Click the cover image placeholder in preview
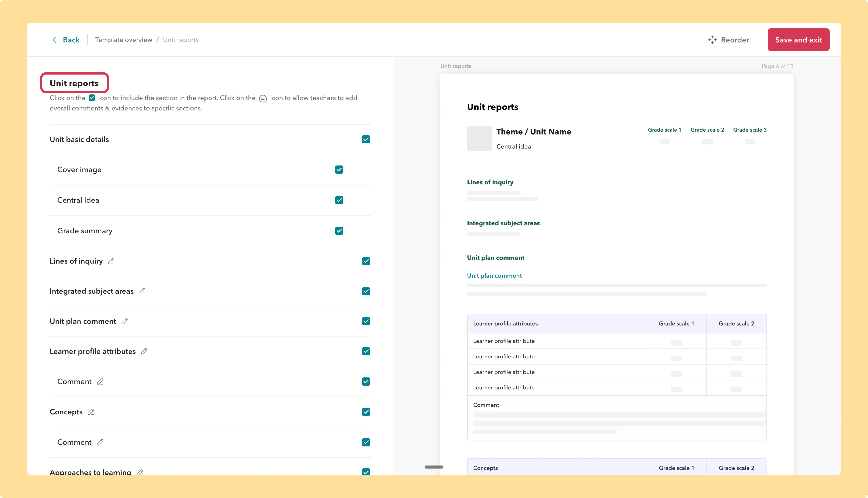This screenshot has height=498, width=868. (479, 138)
